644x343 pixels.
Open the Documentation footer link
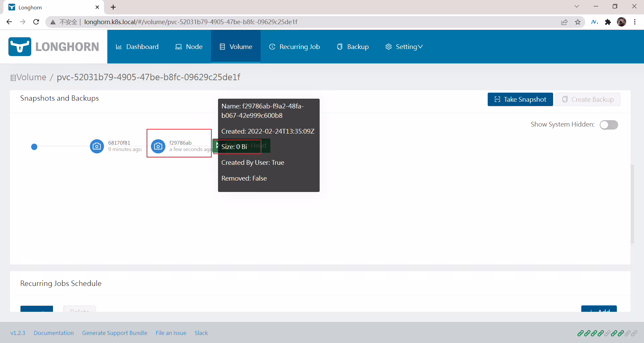coord(54,333)
